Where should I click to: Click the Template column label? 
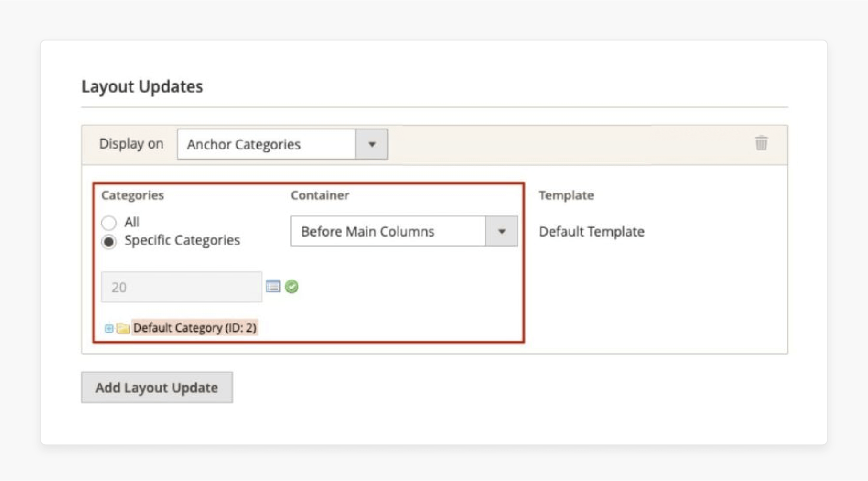click(566, 195)
